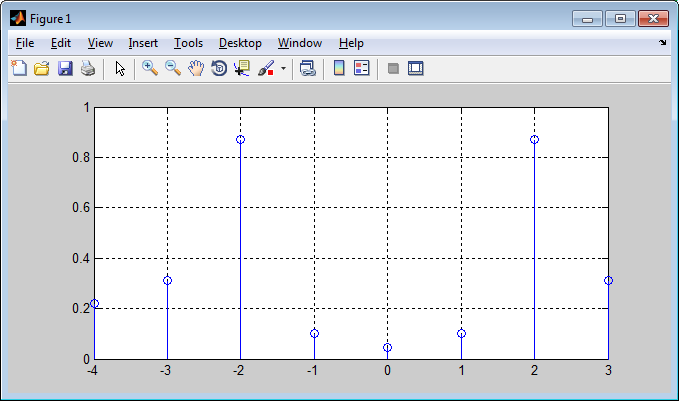Click stem marker at x equals 0
The height and width of the screenshot is (401, 679).
(x=388, y=347)
